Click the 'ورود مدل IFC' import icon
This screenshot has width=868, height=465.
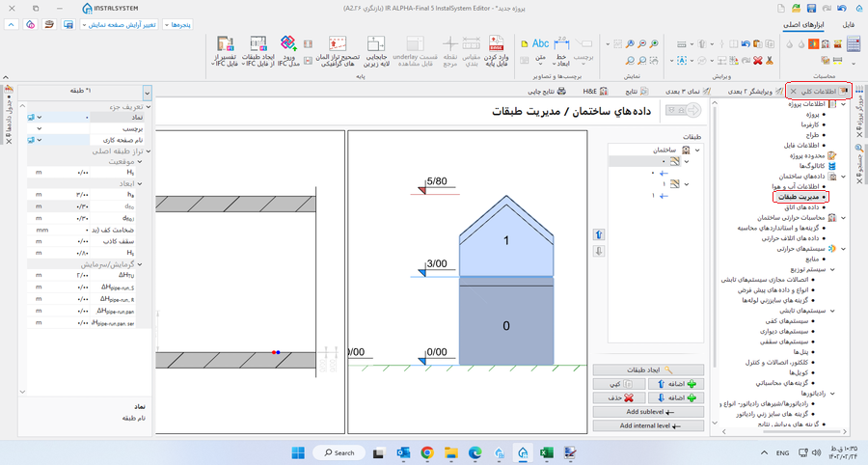(288, 48)
